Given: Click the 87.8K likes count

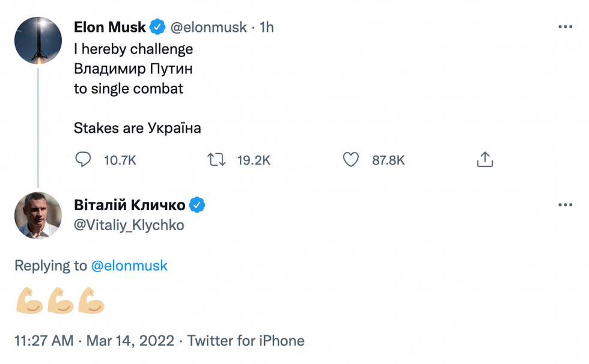Looking at the screenshot, I should pyautogui.click(x=388, y=160).
